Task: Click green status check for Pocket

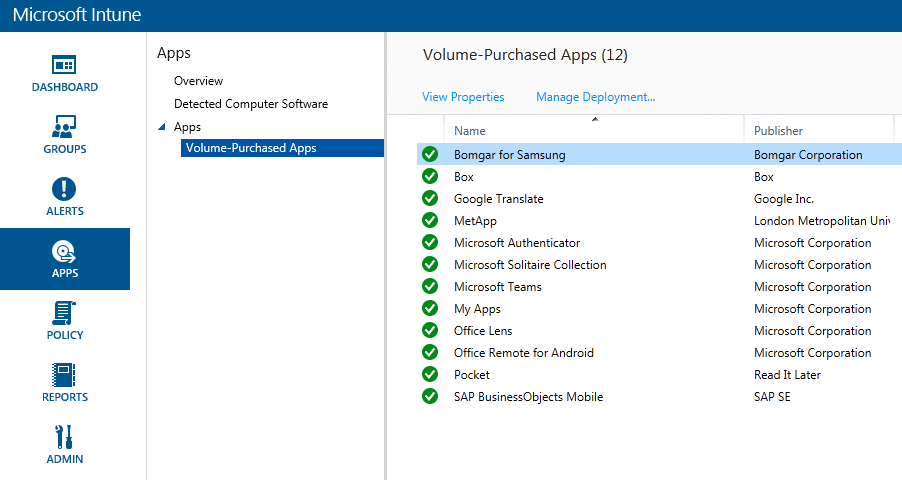Action: tap(430, 374)
